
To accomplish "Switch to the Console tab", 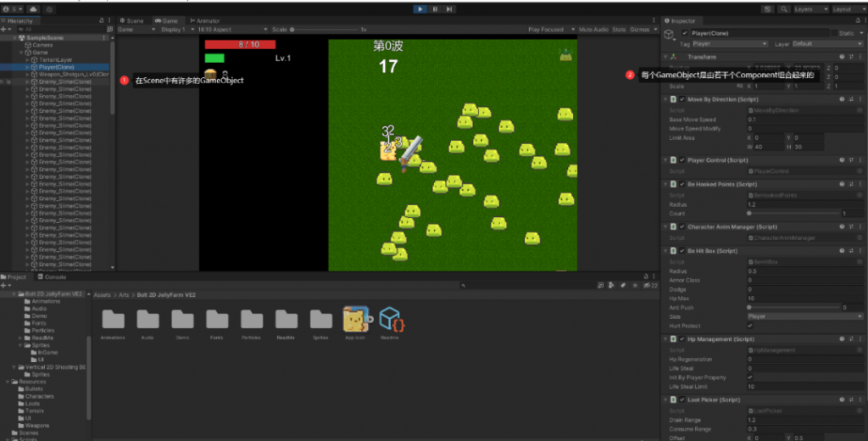I will pos(52,277).
